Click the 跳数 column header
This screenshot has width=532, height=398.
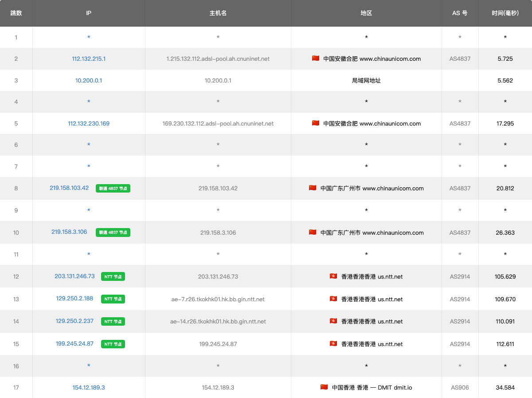click(x=16, y=13)
